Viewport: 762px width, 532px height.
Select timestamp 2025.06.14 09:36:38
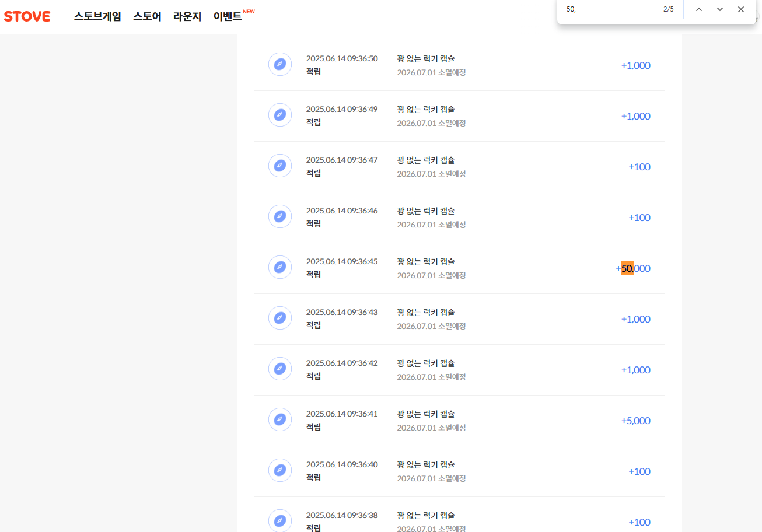pos(342,515)
